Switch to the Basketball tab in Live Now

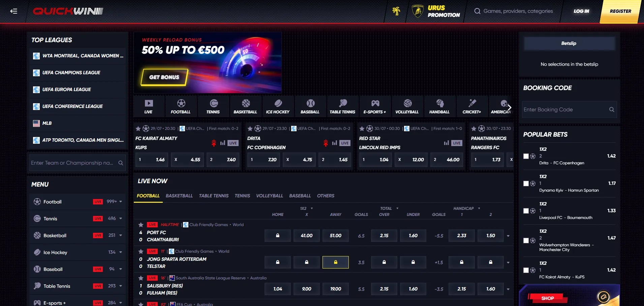179,196
